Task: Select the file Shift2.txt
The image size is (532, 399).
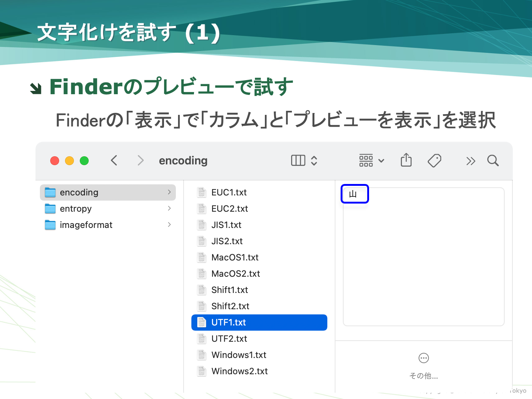Action: coord(259,306)
